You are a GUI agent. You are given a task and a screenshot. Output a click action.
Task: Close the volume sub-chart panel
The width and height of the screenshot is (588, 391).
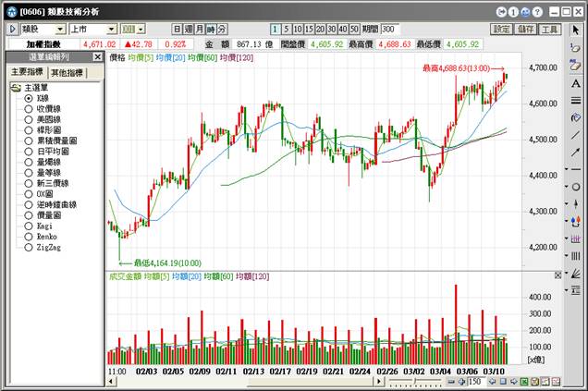(557, 275)
